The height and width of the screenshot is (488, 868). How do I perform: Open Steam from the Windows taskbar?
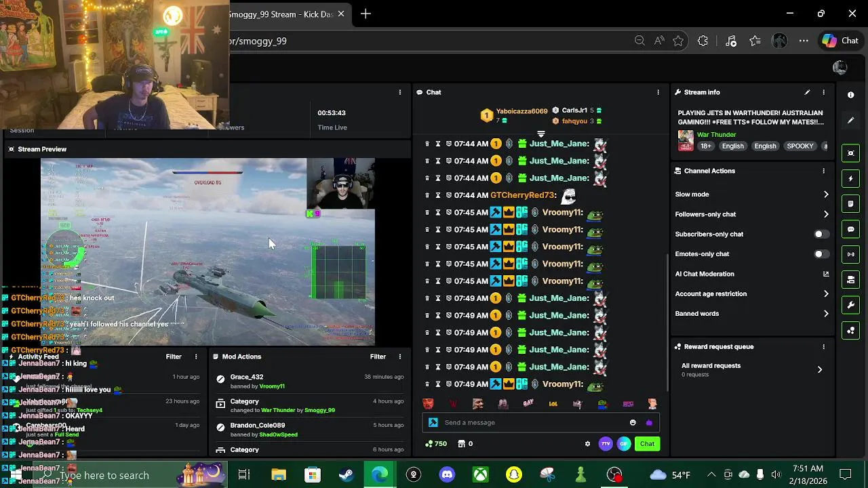click(346, 475)
